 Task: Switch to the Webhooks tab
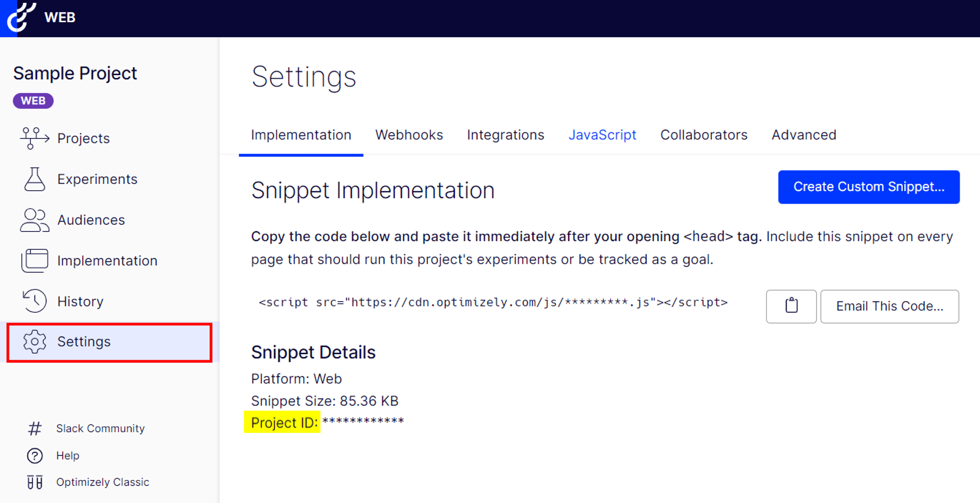click(x=409, y=135)
